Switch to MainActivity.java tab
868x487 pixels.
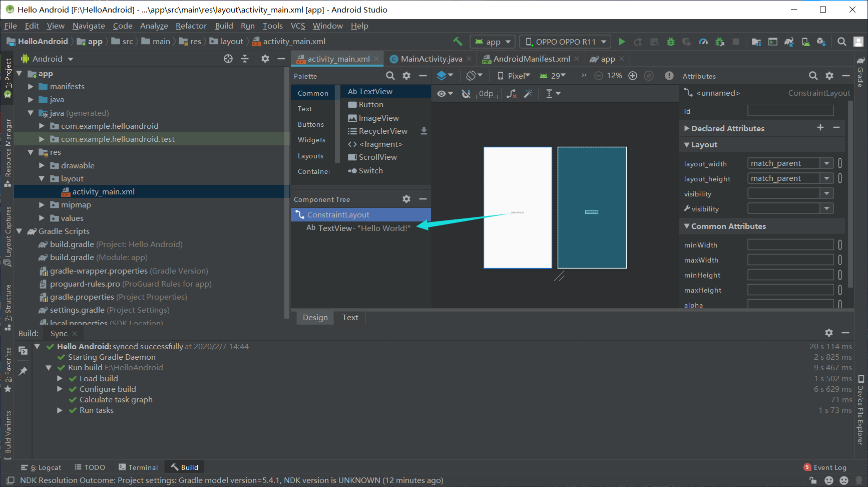[x=431, y=59]
